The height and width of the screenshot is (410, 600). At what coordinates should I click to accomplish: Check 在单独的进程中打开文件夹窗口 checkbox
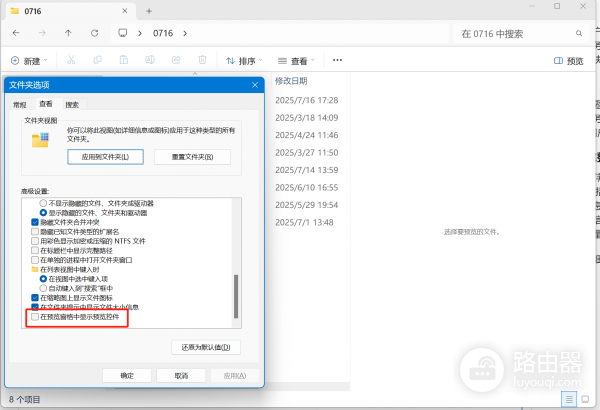(35, 260)
